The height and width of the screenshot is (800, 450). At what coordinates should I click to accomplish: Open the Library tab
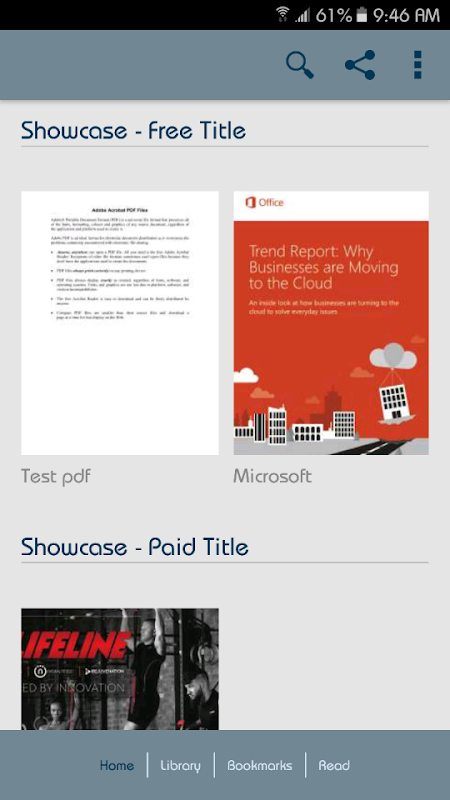181,765
